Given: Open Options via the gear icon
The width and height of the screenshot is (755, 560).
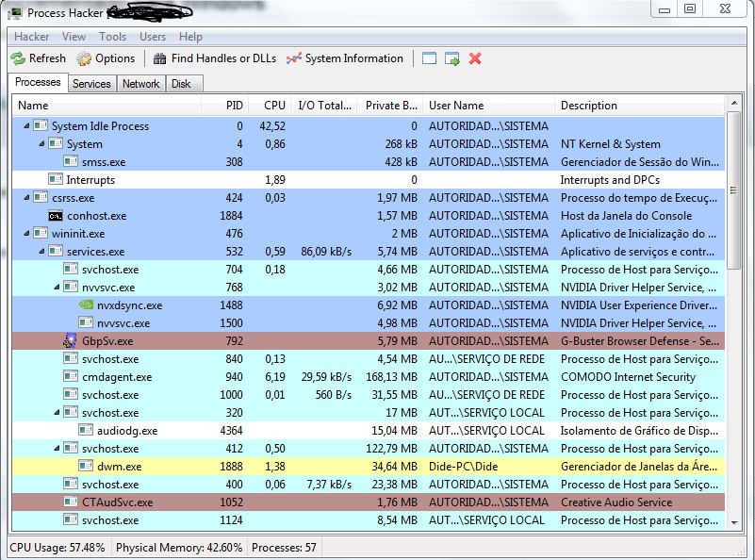Looking at the screenshot, I should (84, 58).
